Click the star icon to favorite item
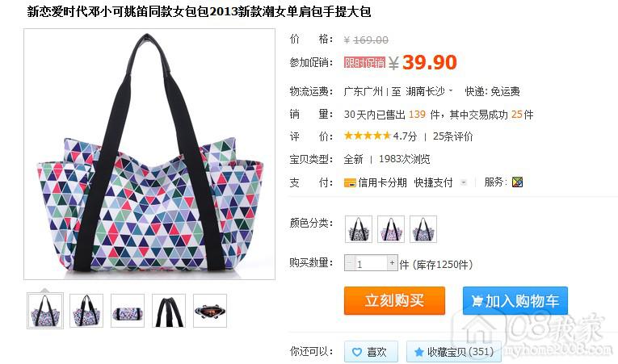This screenshot has height=364, width=618. tap(419, 352)
